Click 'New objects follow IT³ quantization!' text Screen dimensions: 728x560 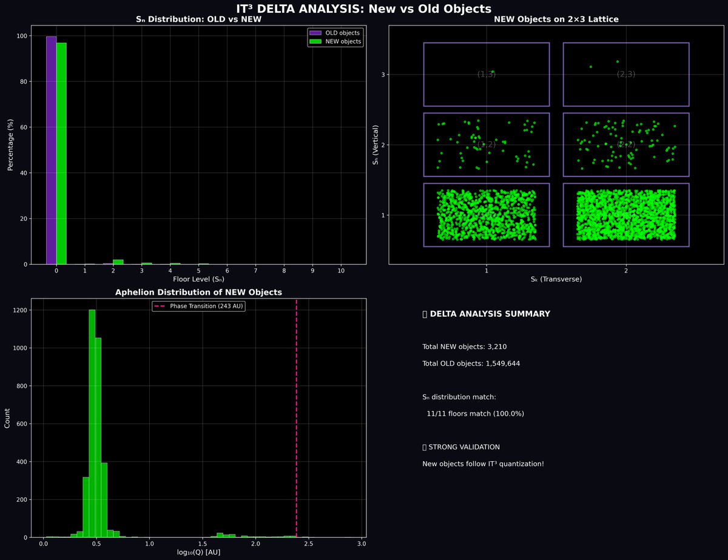tap(484, 464)
